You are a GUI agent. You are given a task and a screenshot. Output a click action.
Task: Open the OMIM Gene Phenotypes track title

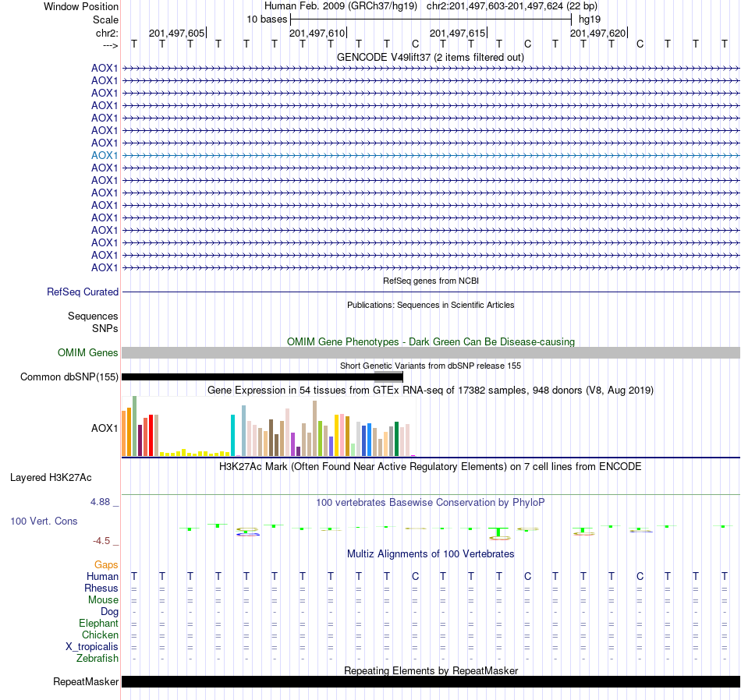(x=431, y=341)
